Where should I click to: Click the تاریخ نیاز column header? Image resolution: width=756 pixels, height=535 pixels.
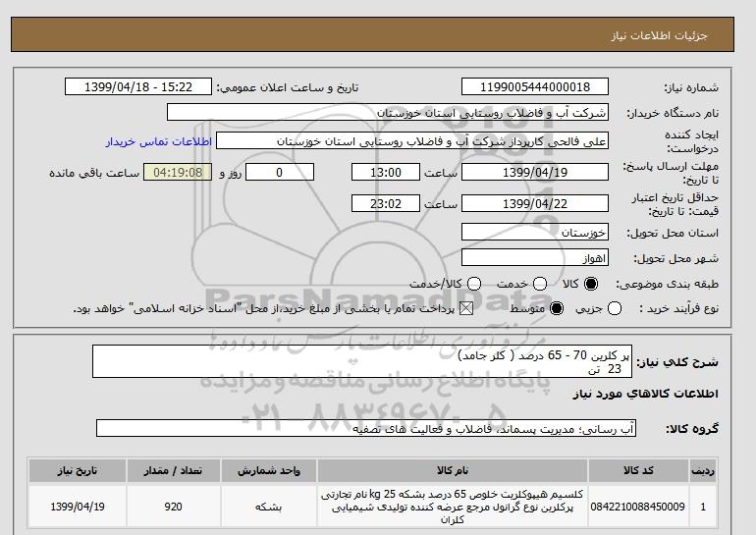click(x=78, y=471)
